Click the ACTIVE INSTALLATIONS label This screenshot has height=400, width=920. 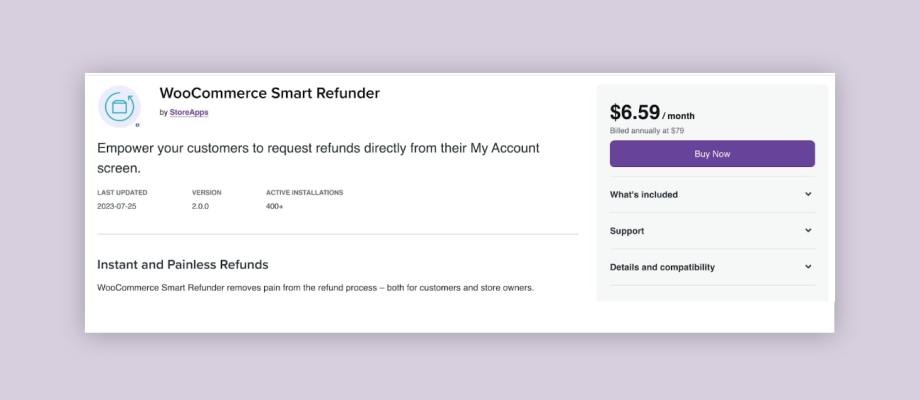[305, 192]
